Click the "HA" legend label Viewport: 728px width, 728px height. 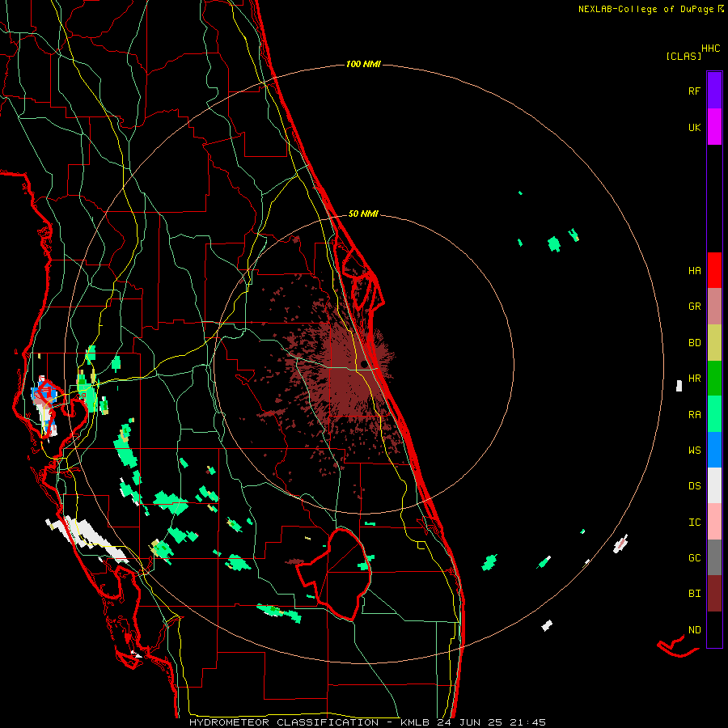tap(694, 270)
